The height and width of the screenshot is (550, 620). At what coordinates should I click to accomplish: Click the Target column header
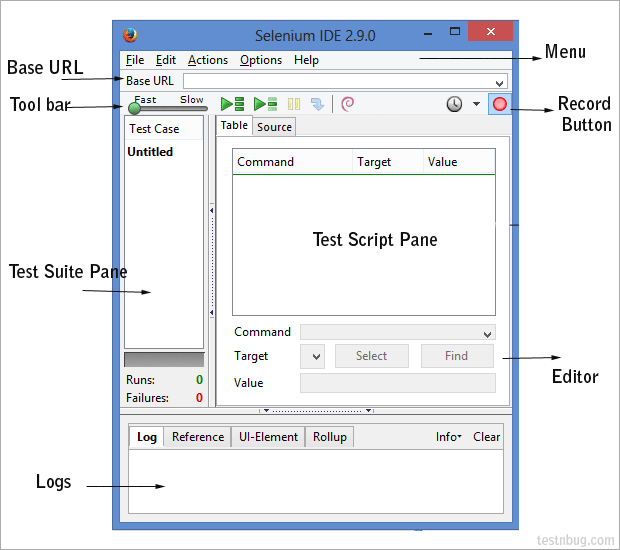point(388,162)
